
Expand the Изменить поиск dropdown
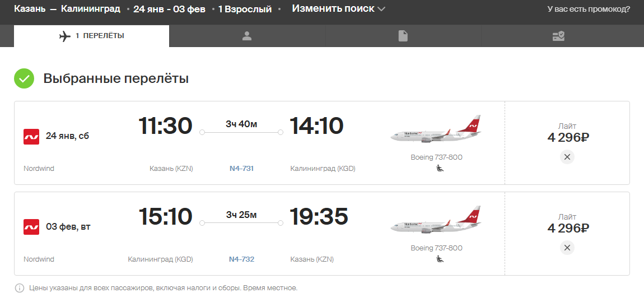338,8
